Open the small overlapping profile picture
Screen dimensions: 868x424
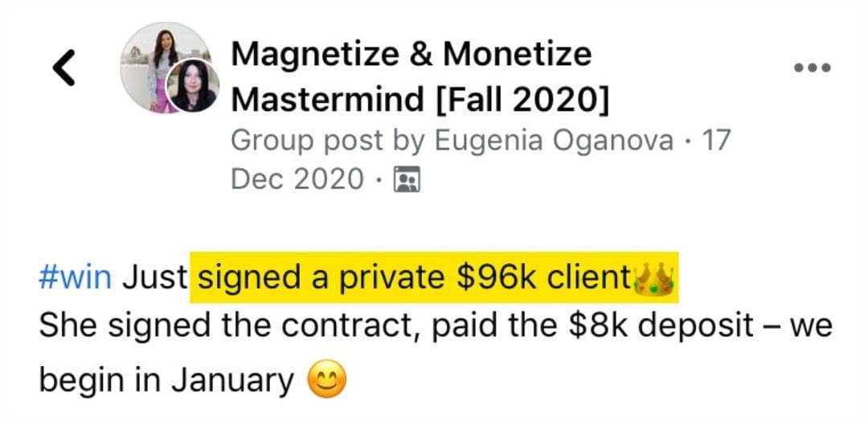tap(194, 86)
